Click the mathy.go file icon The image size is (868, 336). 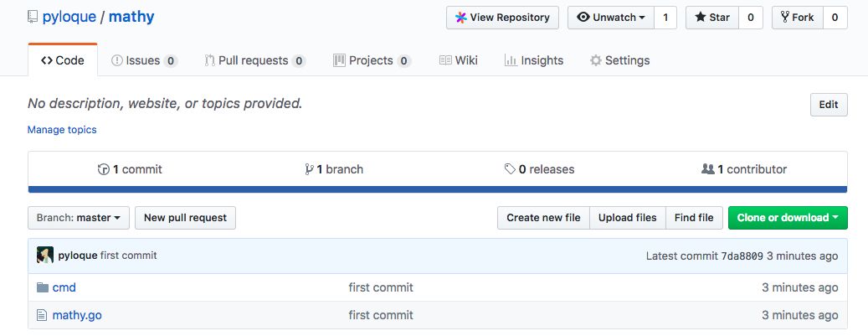(42, 315)
